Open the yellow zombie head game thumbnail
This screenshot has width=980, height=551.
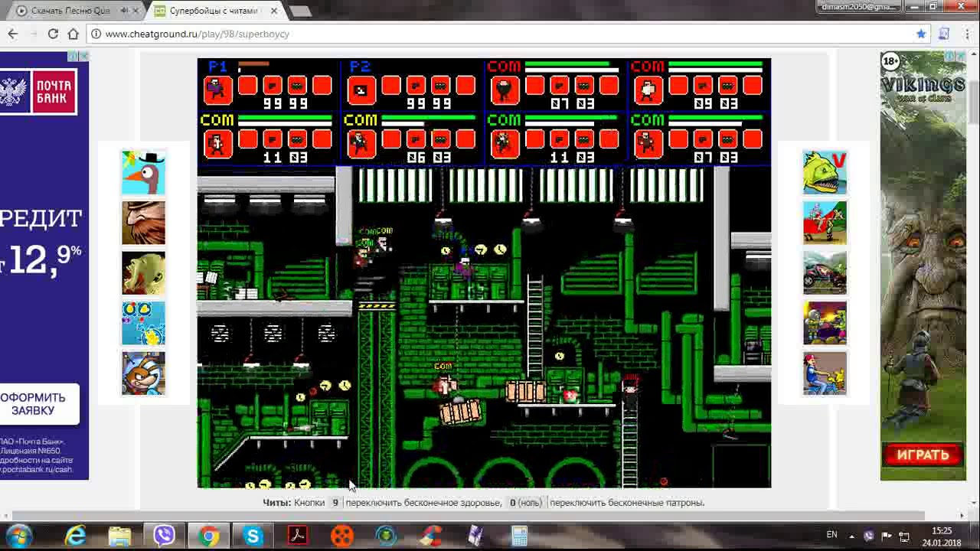[x=143, y=273]
